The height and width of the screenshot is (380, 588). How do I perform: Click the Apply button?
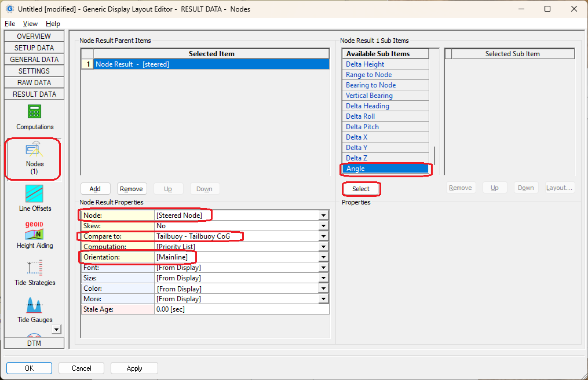(134, 368)
